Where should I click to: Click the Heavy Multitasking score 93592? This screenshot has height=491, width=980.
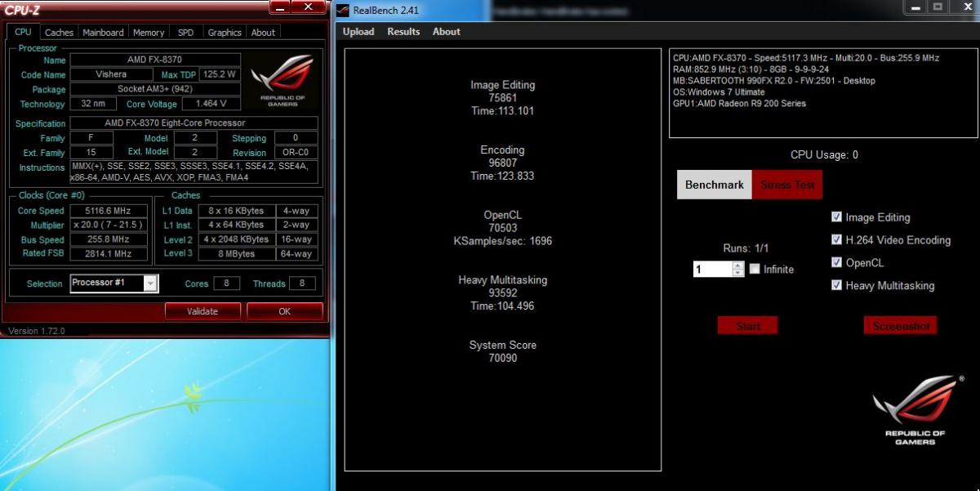pyautogui.click(x=503, y=292)
